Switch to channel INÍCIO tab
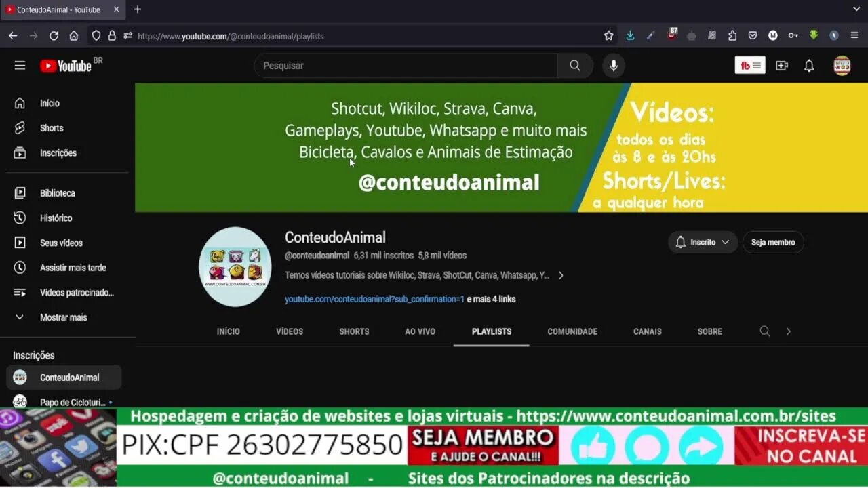Viewport: 868px width, 488px height. pyautogui.click(x=229, y=331)
